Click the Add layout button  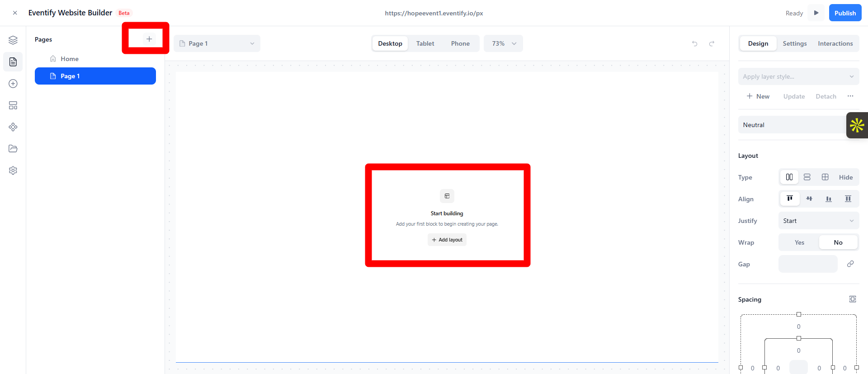point(447,240)
